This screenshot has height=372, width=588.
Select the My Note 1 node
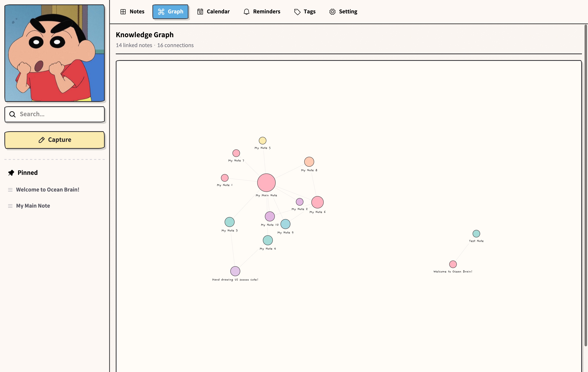point(225,178)
